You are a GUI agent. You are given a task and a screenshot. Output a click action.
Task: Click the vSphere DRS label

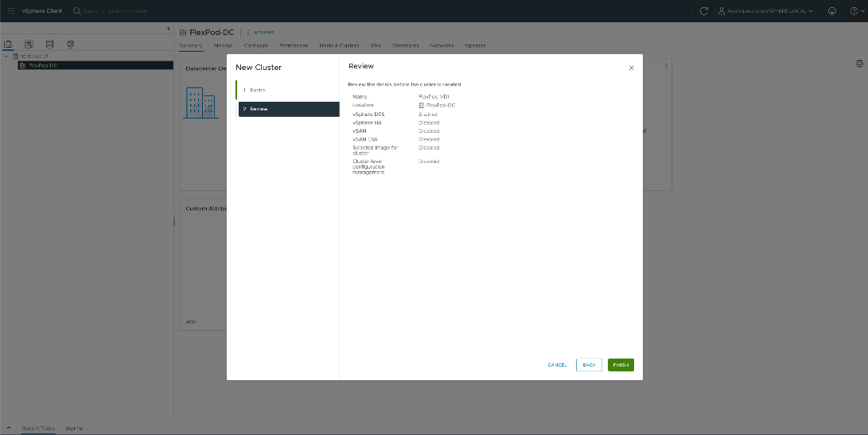(x=368, y=115)
